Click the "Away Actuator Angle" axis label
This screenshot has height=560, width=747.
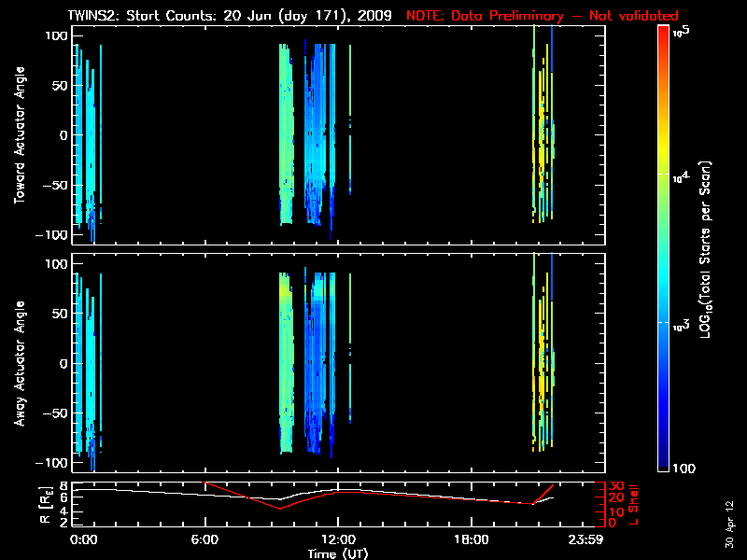18,364
